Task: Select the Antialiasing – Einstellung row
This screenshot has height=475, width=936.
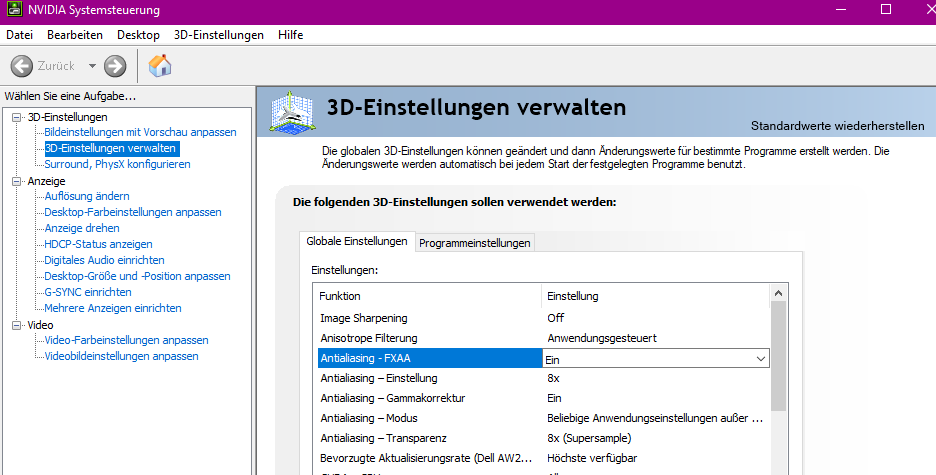Action: (543, 378)
